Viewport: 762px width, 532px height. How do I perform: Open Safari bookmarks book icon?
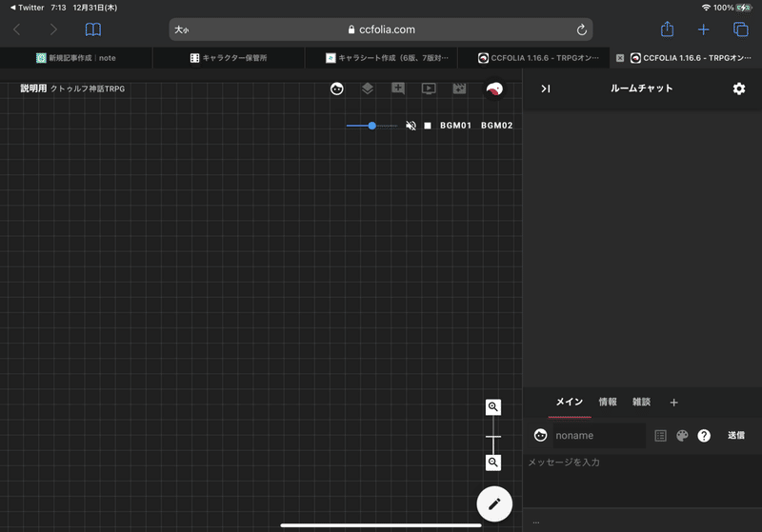[x=92, y=30]
